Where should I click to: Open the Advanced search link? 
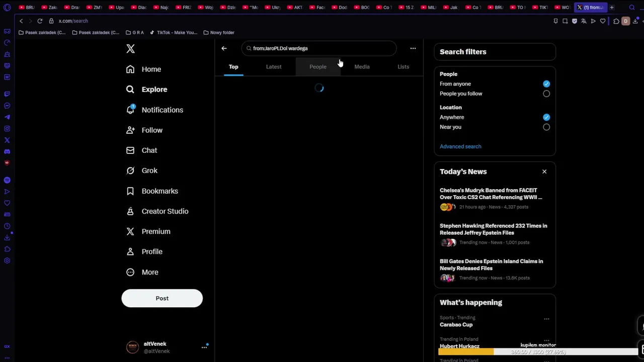pyautogui.click(x=460, y=146)
